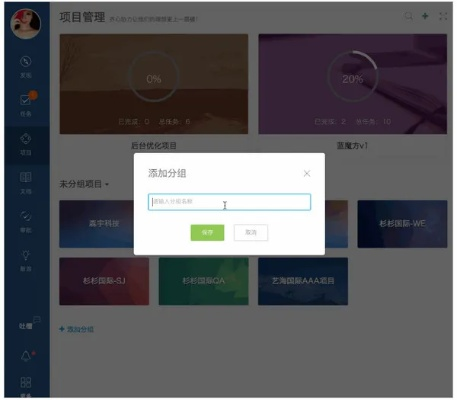This screenshot has height=400, width=457.
Task: Open the 艺海国际AAA项目 project tile
Action: click(303, 281)
